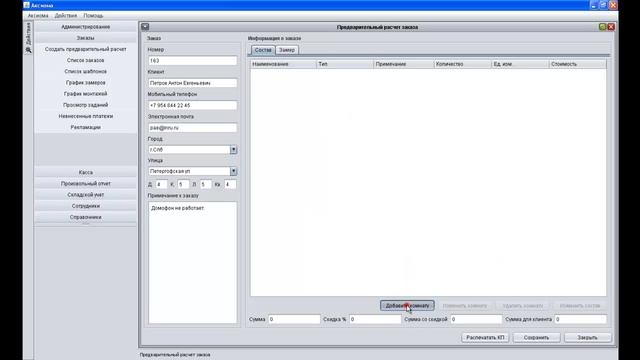
Task: Open the Улица dropdown arrow
Action: click(x=233, y=171)
